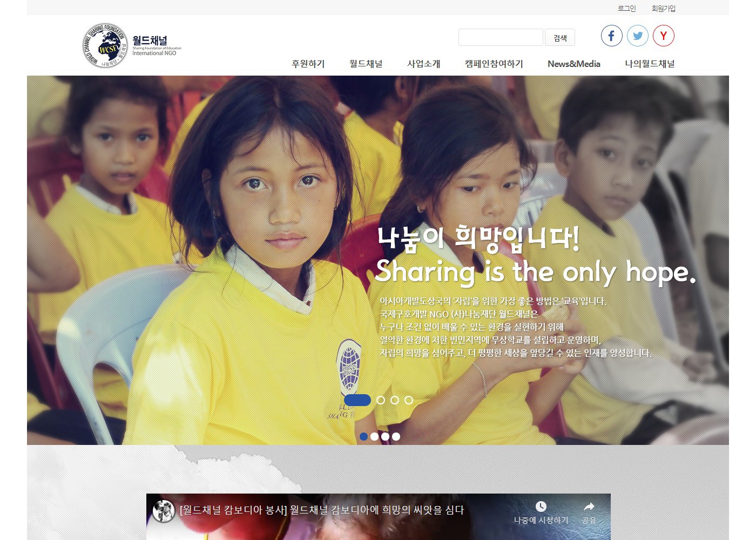
Task: Click the video channel avatar icon
Action: coord(163,511)
